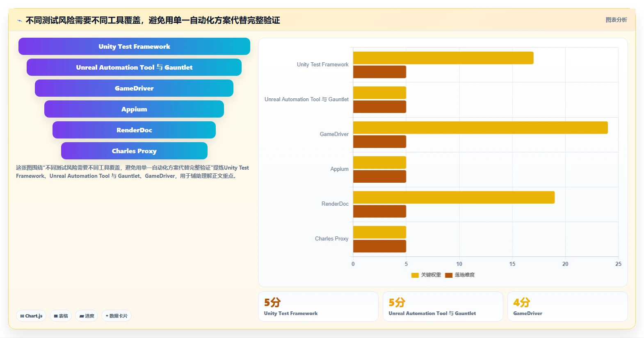Click the small icon before the header title
This screenshot has width=644, height=338.
[19, 20]
